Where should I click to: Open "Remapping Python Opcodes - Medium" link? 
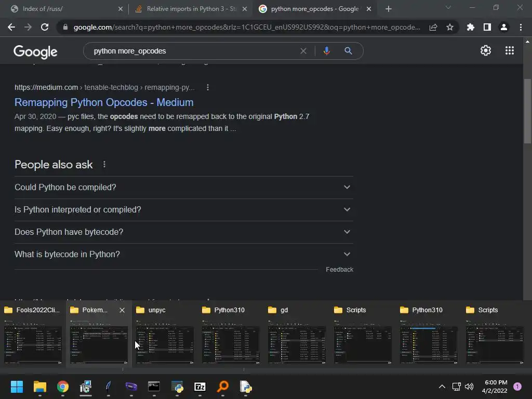coord(104,102)
